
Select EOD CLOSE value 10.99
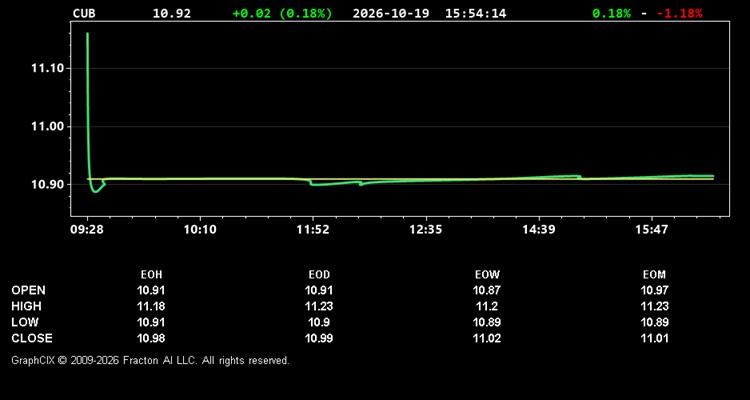tap(319, 338)
